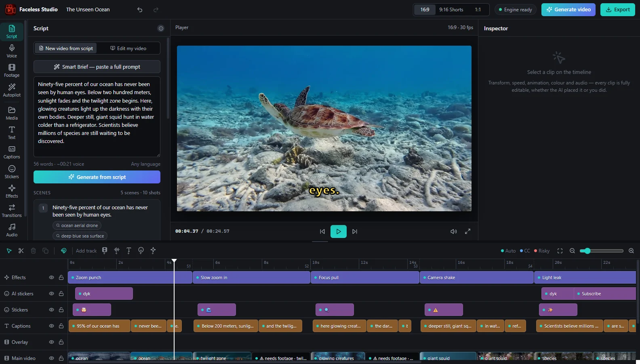Open the Any language selector
This screenshot has width=640, height=364.
[145, 164]
